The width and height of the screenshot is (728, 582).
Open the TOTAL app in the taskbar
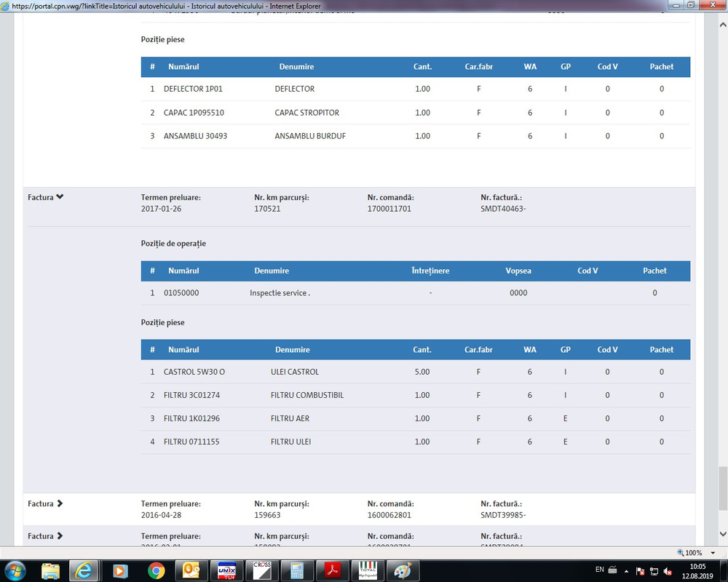368,570
